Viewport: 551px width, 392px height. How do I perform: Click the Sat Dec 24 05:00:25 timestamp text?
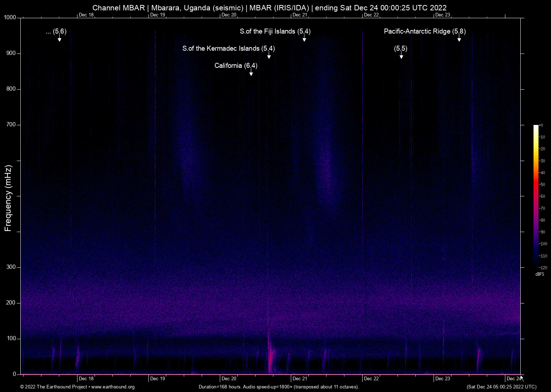501,387
